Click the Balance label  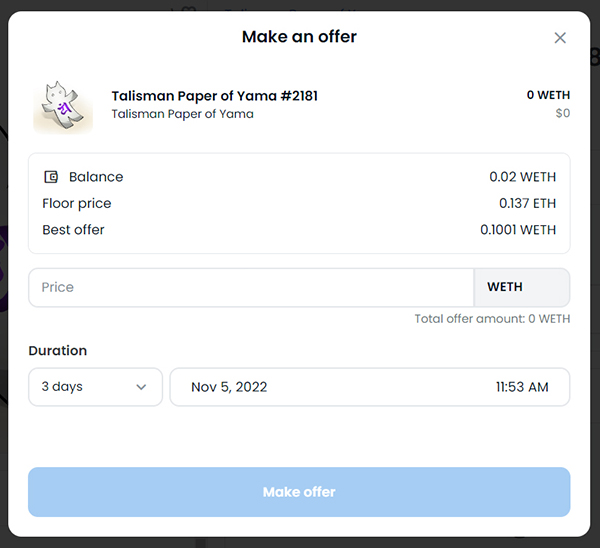(96, 177)
